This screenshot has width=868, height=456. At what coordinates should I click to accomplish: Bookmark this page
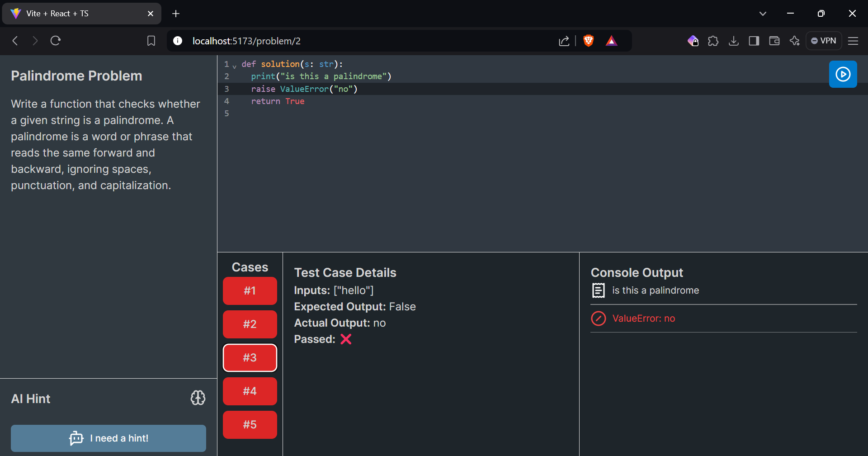(151, 41)
